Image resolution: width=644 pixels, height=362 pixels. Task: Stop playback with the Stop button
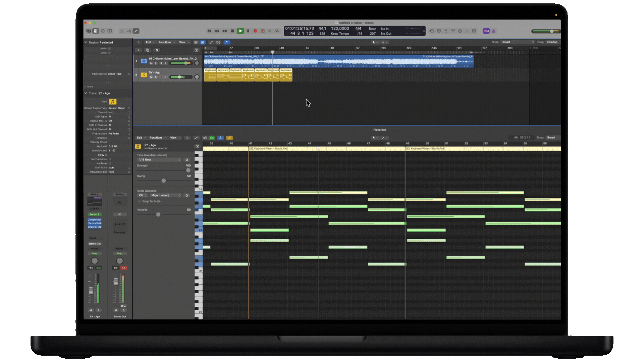232,31
